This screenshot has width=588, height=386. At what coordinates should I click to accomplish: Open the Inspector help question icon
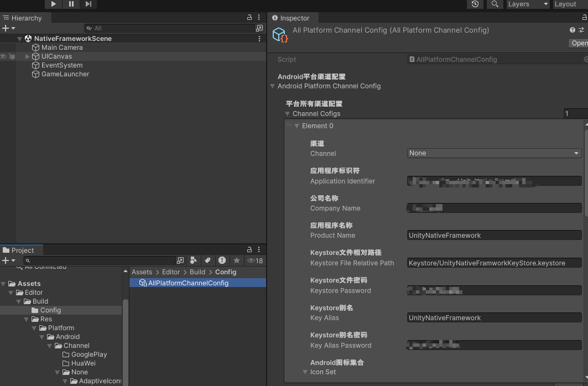click(x=573, y=30)
